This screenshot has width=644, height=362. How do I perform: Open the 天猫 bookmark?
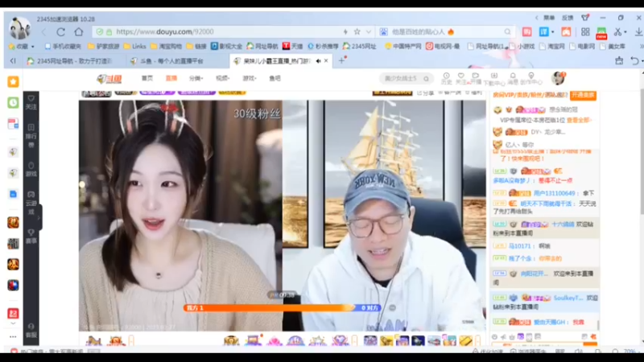[293, 47]
